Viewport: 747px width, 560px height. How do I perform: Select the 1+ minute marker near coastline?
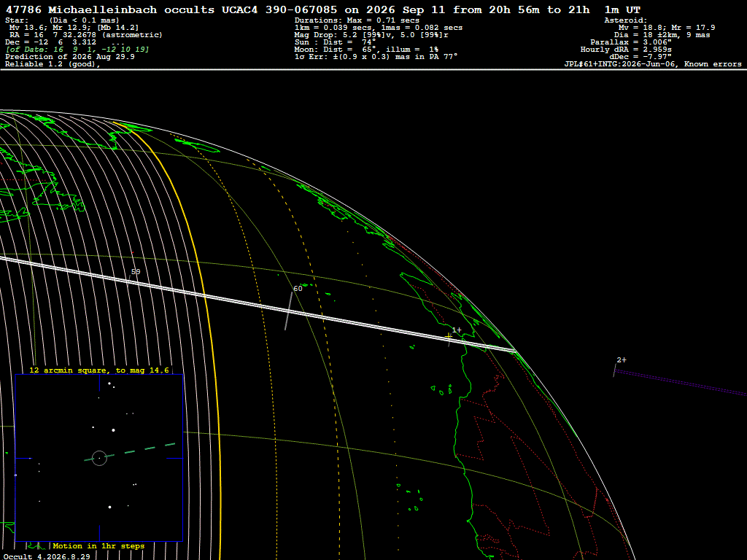click(457, 330)
